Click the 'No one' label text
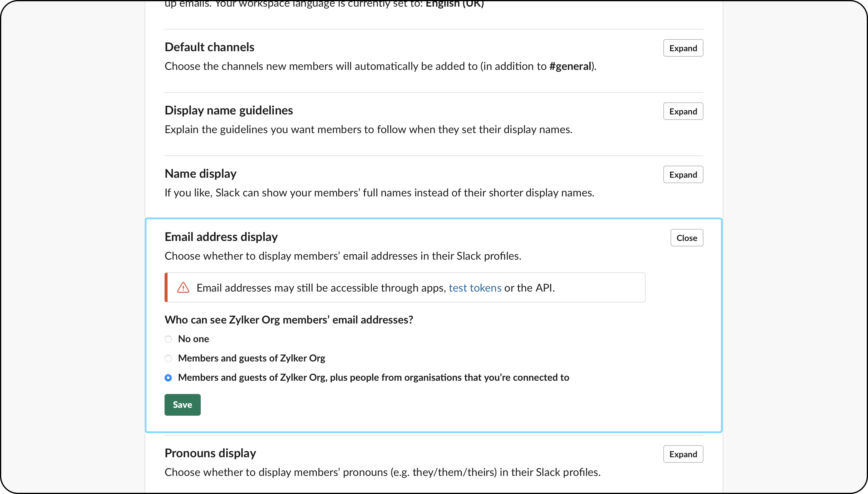The image size is (868, 494). coord(193,339)
